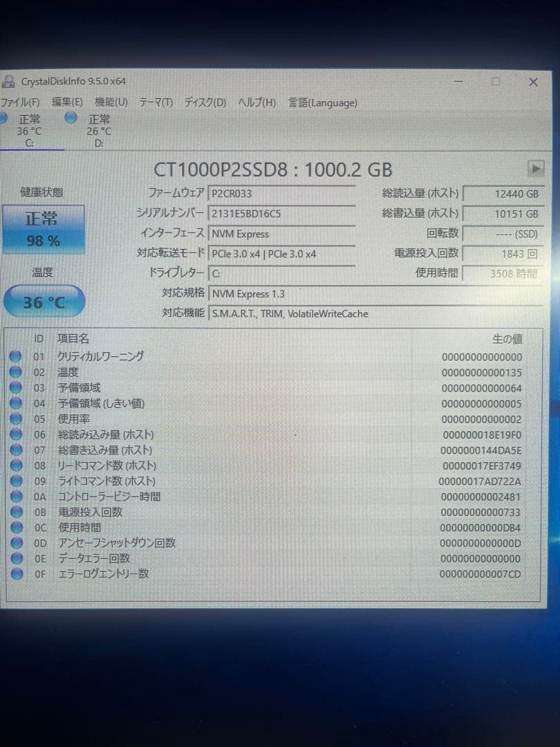Click blue indicator for 温度 attribute
The height and width of the screenshot is (747, 560).
coord(16,372)
